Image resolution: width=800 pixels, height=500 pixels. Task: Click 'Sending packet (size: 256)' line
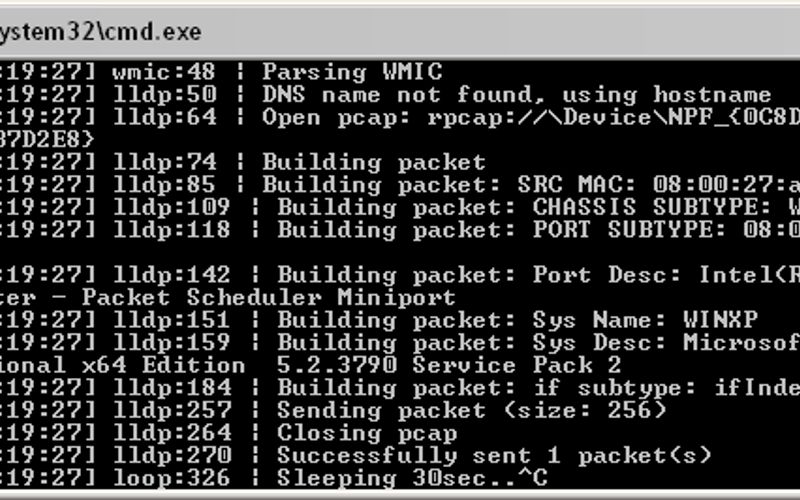point(472,410)
